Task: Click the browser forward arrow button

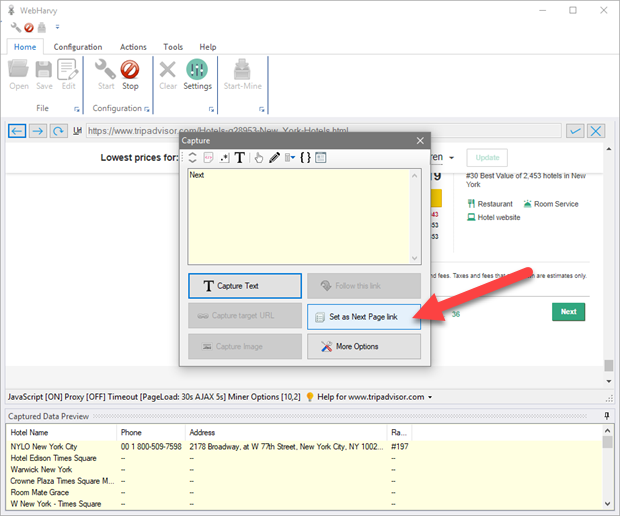Action: 37,131
